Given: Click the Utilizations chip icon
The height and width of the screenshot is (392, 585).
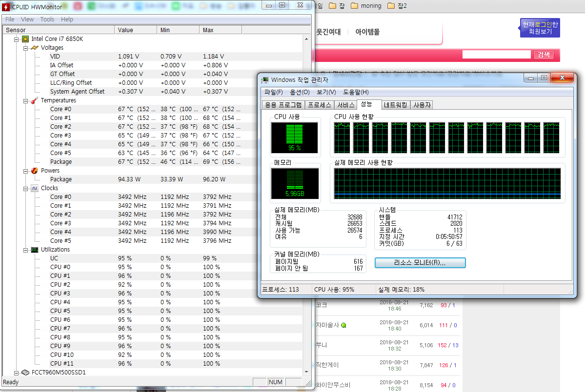Looking at the screenshot, I should [35, 250].
